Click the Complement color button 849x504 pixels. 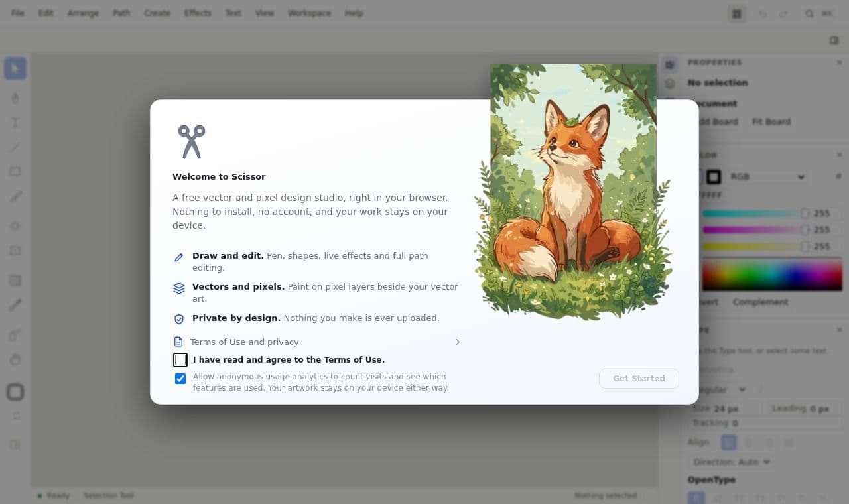pyautogui.click(x=760, y=302)
